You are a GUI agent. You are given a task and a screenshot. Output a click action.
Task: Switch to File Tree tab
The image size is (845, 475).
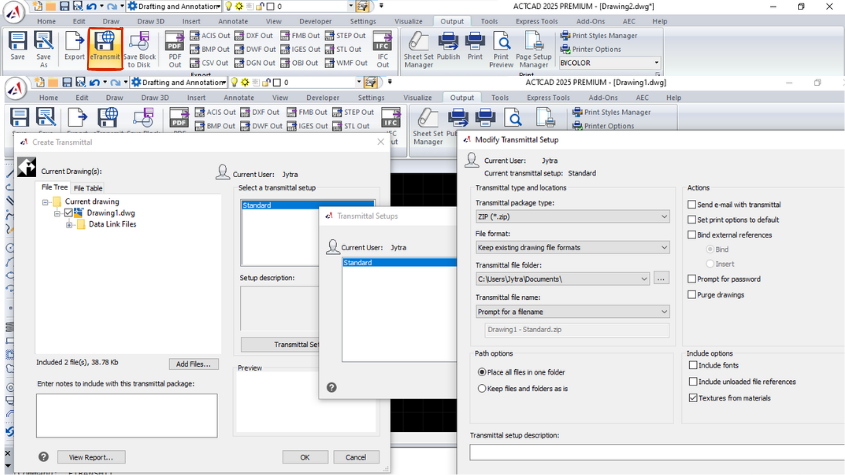click(55, 187)
